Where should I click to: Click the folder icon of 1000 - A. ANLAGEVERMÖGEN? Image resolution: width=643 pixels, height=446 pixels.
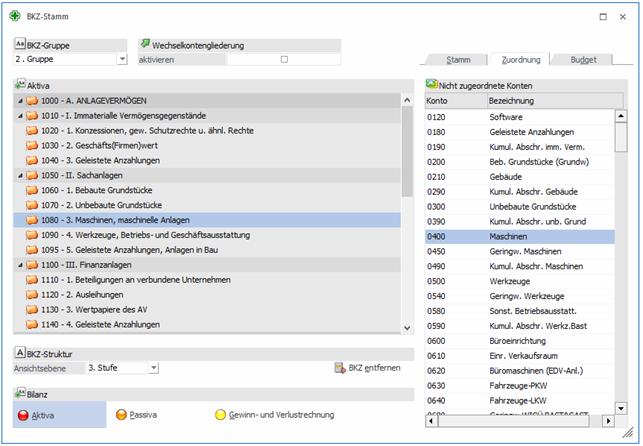(31, 102)
